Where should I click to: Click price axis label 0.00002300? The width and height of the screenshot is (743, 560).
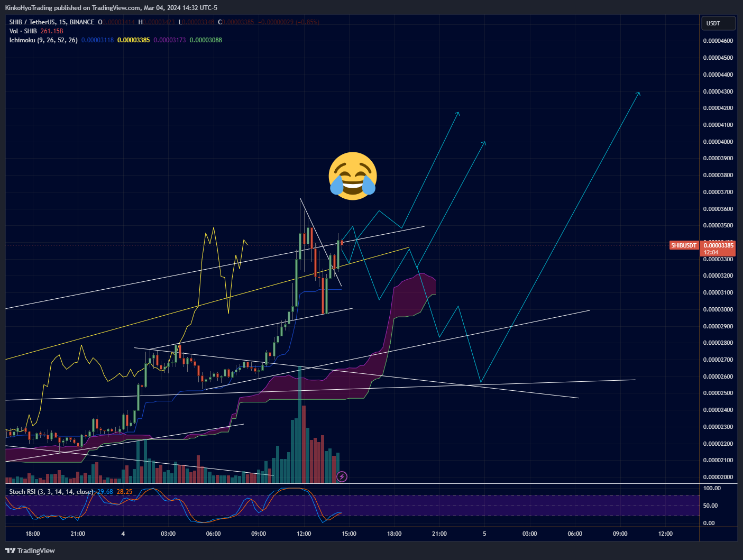click(x=718, y=427)
